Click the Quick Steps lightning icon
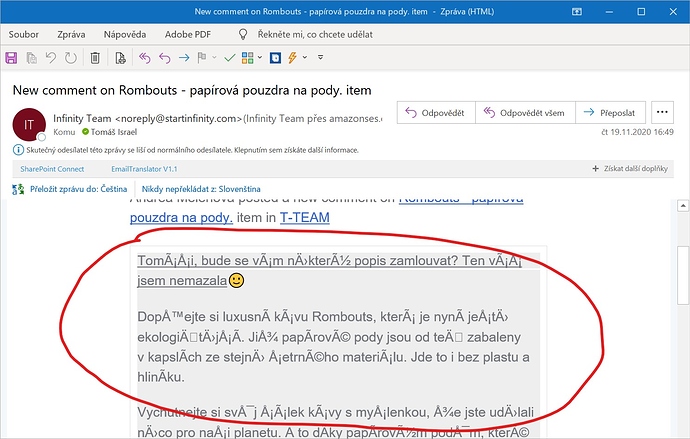Viewport: 690px width, 439px height. 292,58
